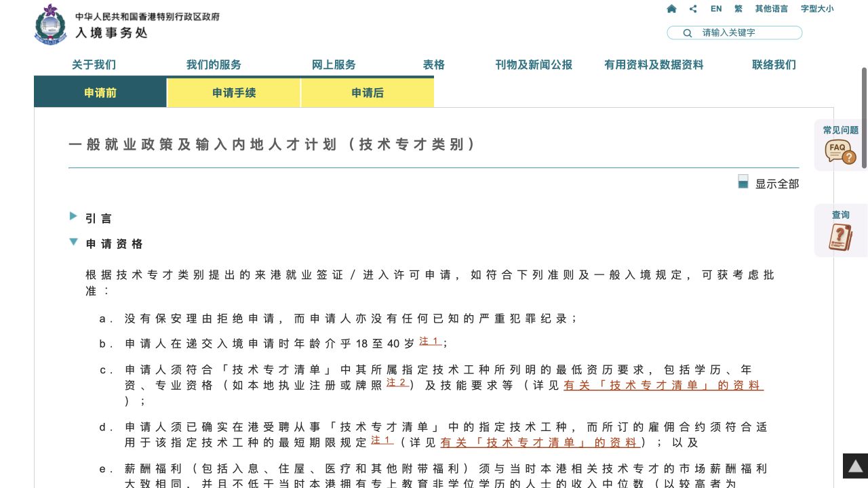Open the 表格 menu
Screen dimensions: 868x488
[434, 64]
